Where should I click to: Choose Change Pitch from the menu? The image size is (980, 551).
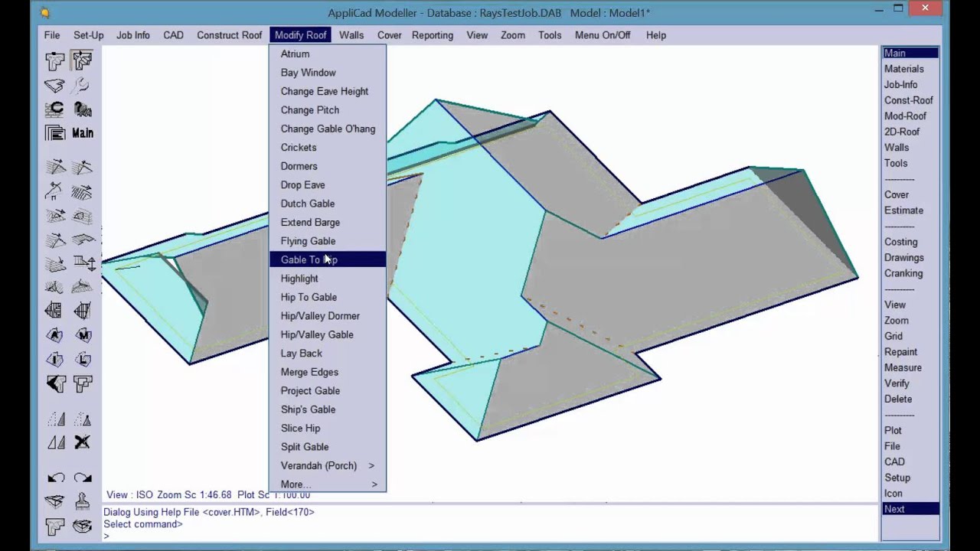pos(310,110)
